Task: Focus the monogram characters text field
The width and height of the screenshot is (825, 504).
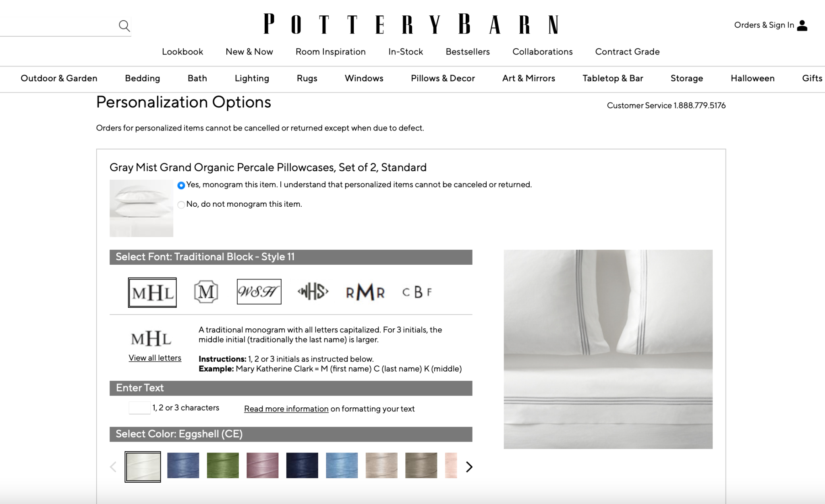Action: (139, 408)
